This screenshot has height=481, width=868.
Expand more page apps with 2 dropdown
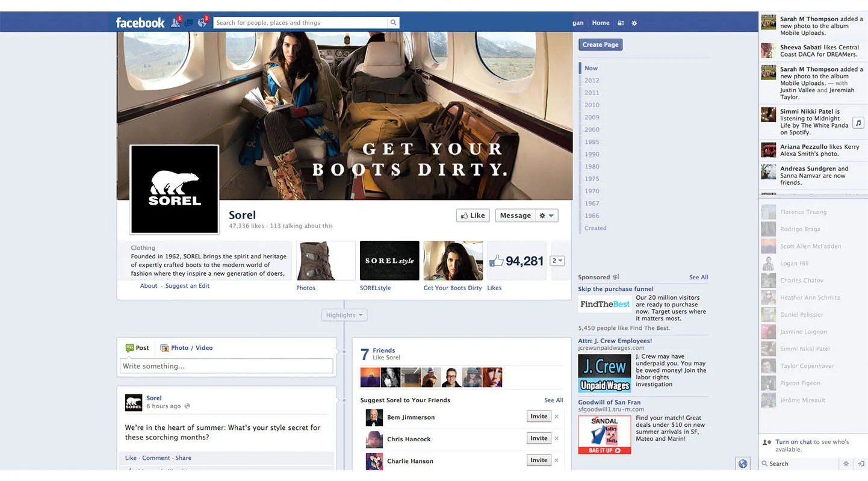[557, 261]
